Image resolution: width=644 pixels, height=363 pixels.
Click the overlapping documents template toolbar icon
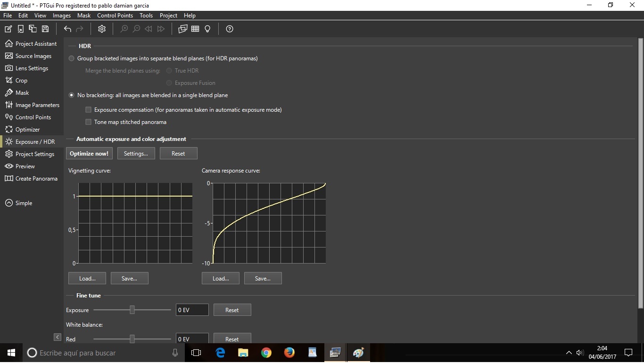pos(33,29)
